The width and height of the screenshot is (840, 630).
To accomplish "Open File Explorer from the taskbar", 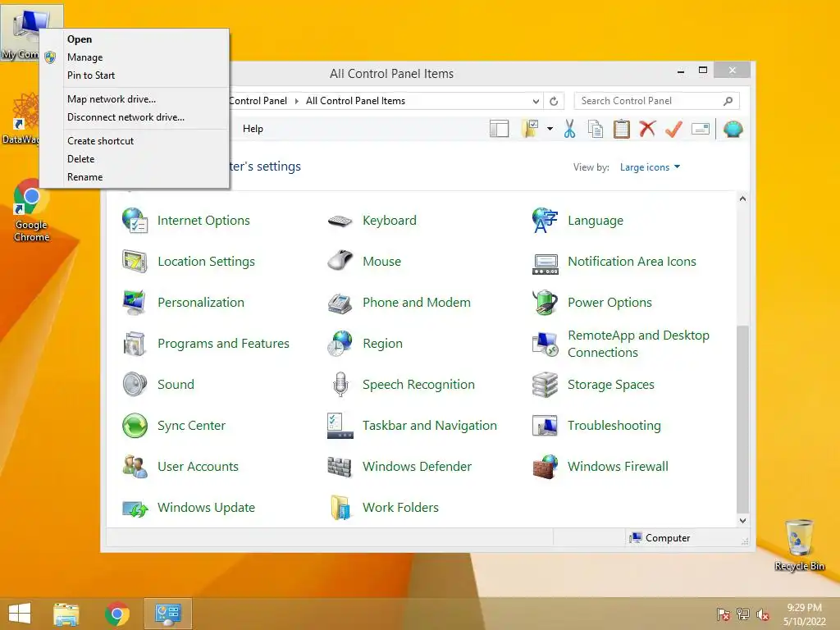I will click(66, 614).
